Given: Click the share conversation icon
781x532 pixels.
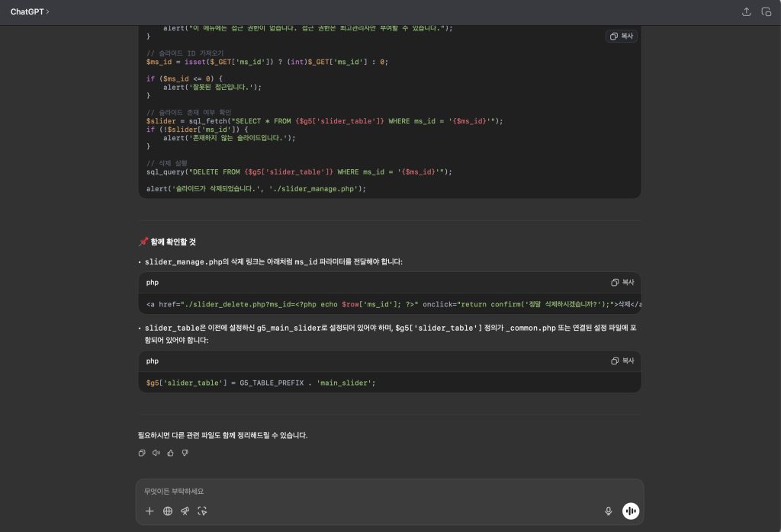Looking at the screenshot, I should pyautogui.click(x=746, y=12).
